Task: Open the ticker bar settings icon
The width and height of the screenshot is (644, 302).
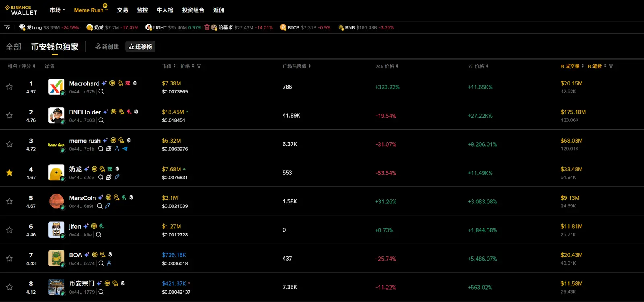Action: (x=7, y=27)
